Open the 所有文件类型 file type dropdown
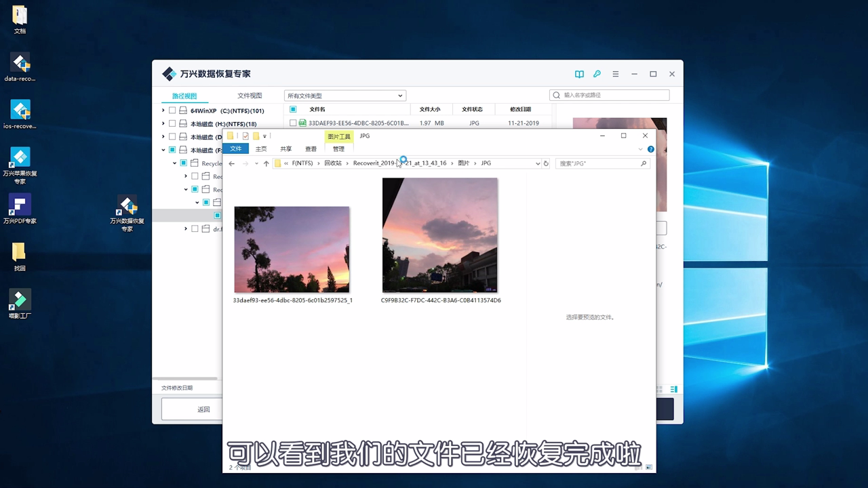868x488 pixels. tap(344, 95)
